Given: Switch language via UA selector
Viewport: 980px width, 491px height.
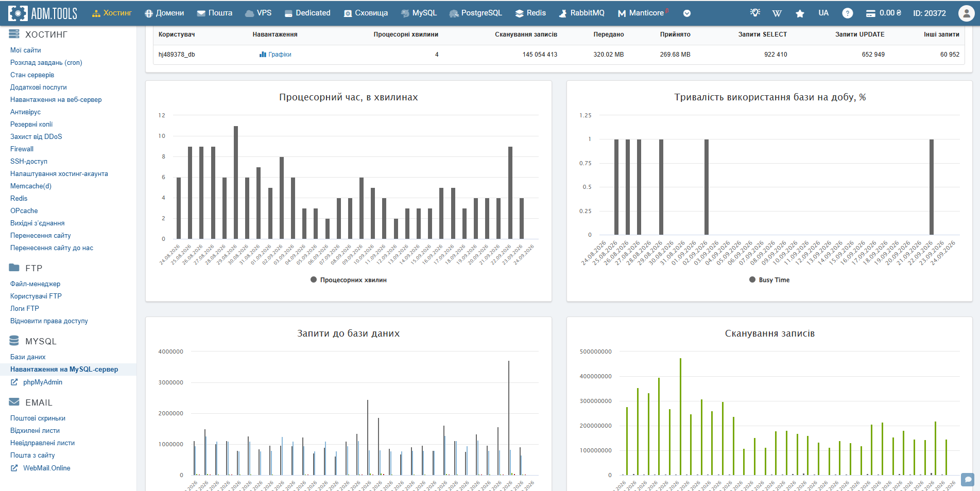Looking at the screenshot, I should click(823, 13).
